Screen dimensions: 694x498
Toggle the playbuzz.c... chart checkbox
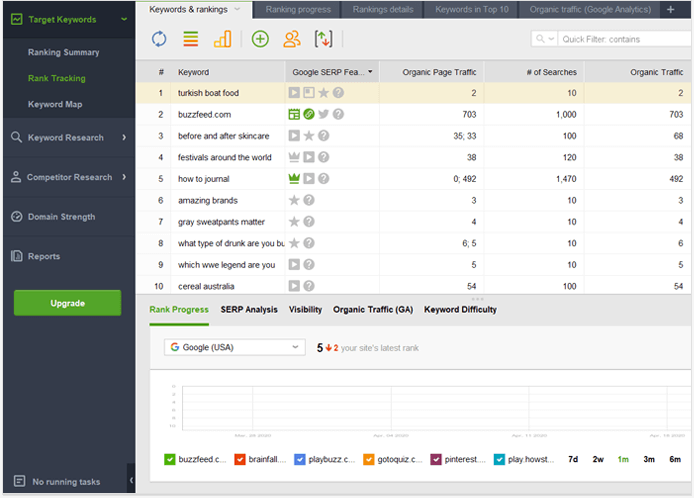[300, 459]
